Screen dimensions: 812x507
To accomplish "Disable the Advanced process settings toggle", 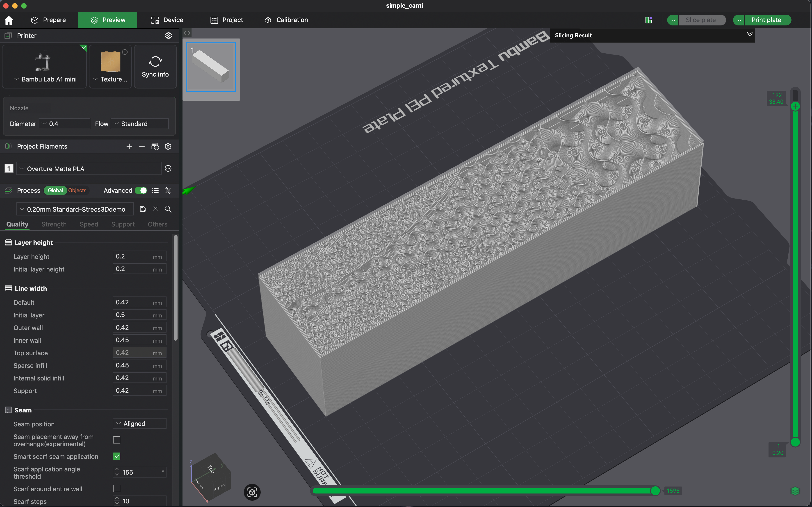I will pyautogui.click(x=141, y=190).
